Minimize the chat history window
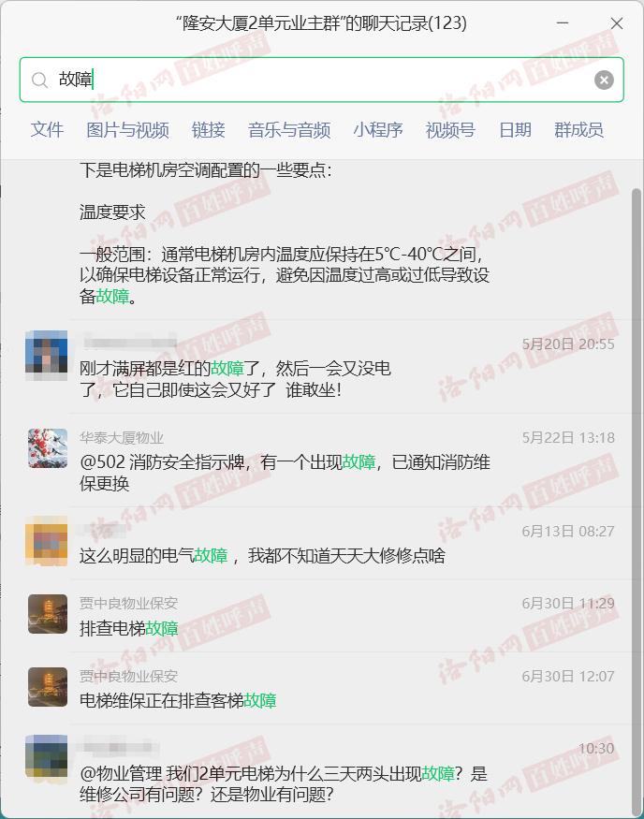 (x=563, y=23)
